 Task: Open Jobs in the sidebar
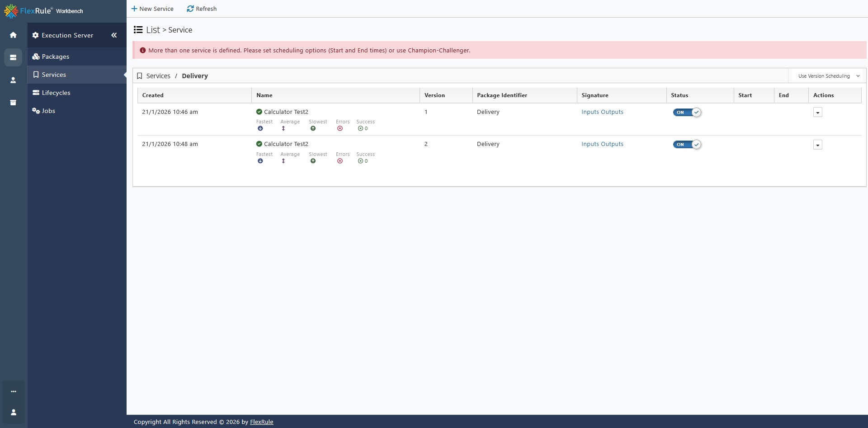pos(77,111)
